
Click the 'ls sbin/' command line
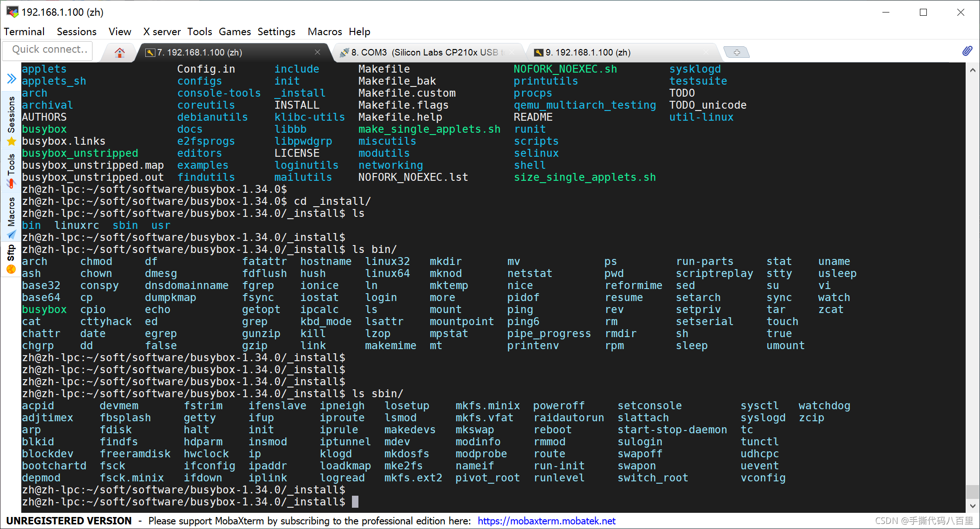(x=213, y=394)
